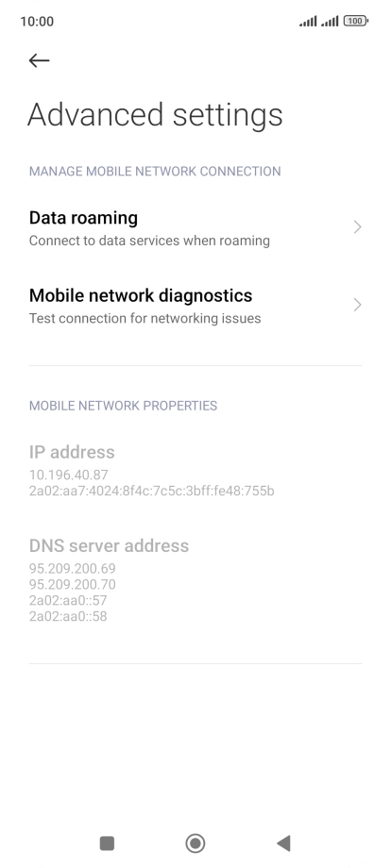
Task: Tap the back arrow icon
Action: point(40,60)
